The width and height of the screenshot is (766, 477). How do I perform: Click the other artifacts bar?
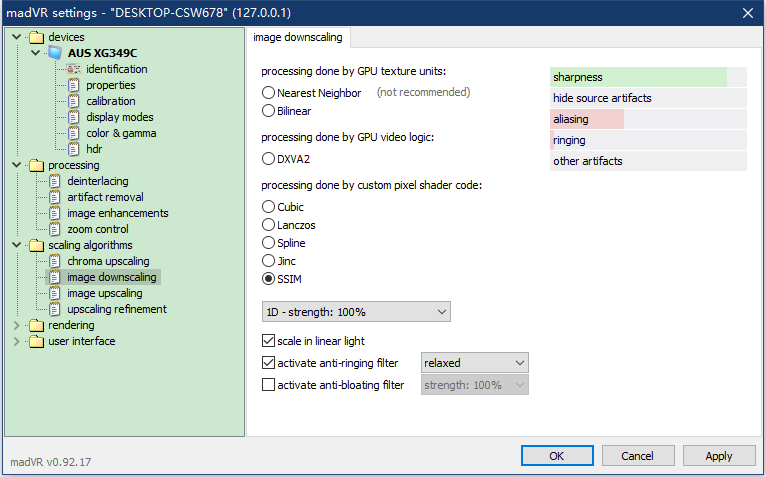648,161
